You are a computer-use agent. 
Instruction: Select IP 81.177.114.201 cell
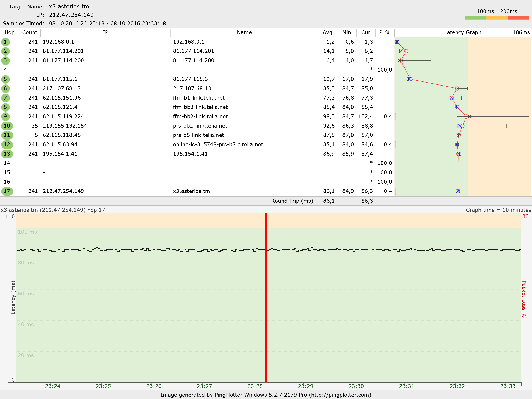pyautogui.click(x=63, y=51)
